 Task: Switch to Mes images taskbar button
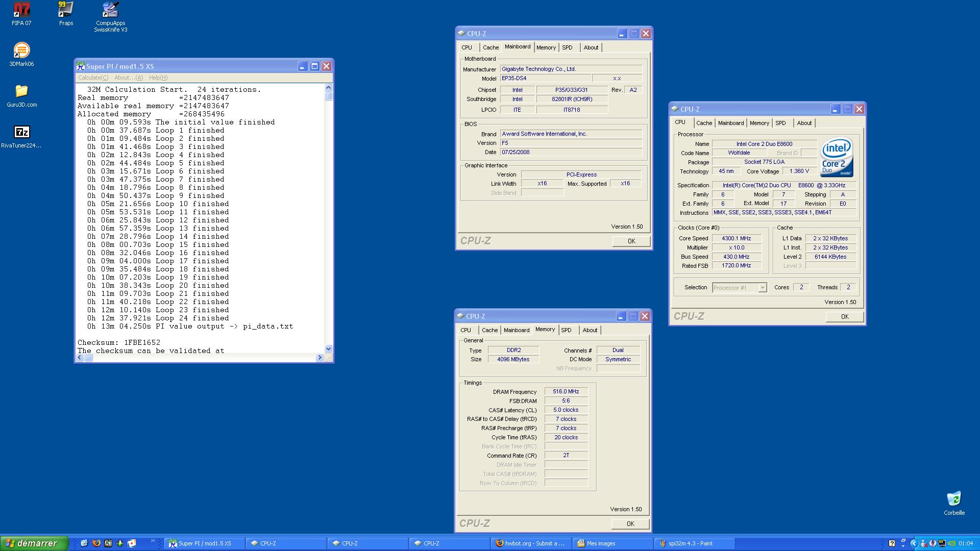coord(613,543)
